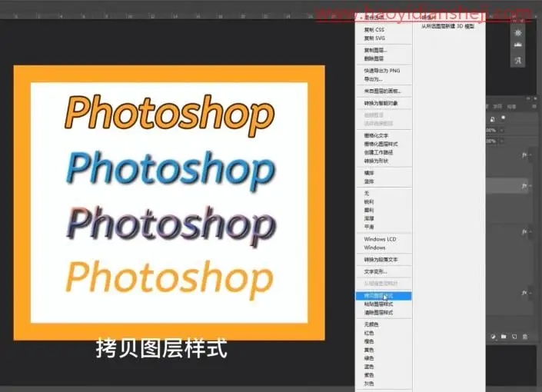
Task: Click the lock-all padlock icon in Layers panel
Action: (x=492, y=119)
